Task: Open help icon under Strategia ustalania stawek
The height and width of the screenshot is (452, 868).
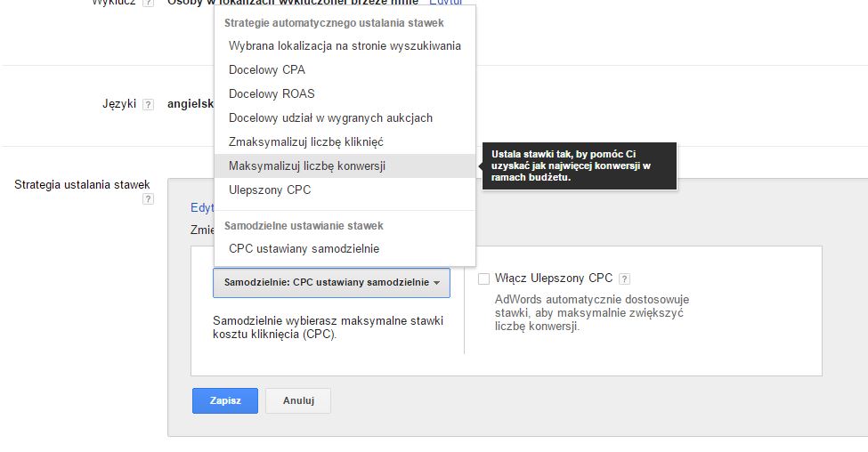Action: click(148, 199)
